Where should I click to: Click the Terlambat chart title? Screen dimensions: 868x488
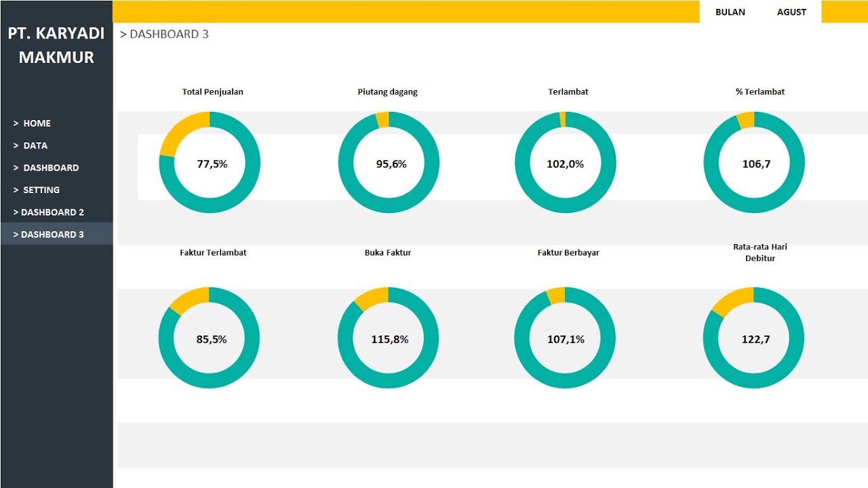568,91
